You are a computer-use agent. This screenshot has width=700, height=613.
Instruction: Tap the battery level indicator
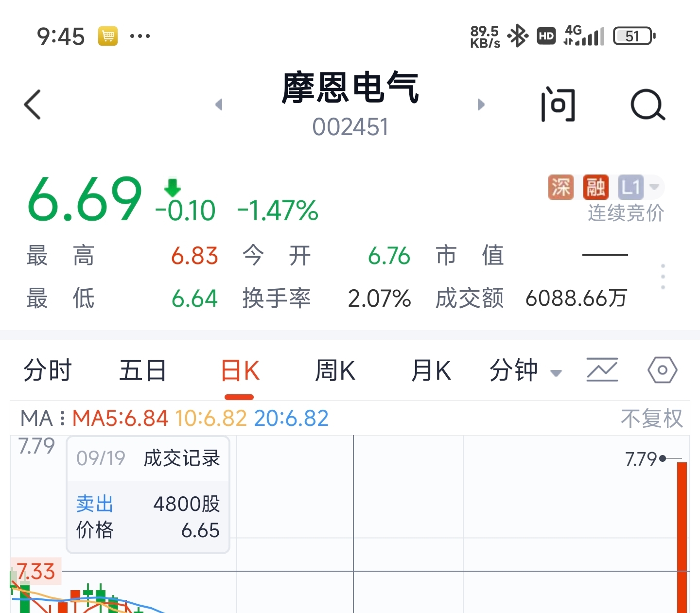coord(634,36)
